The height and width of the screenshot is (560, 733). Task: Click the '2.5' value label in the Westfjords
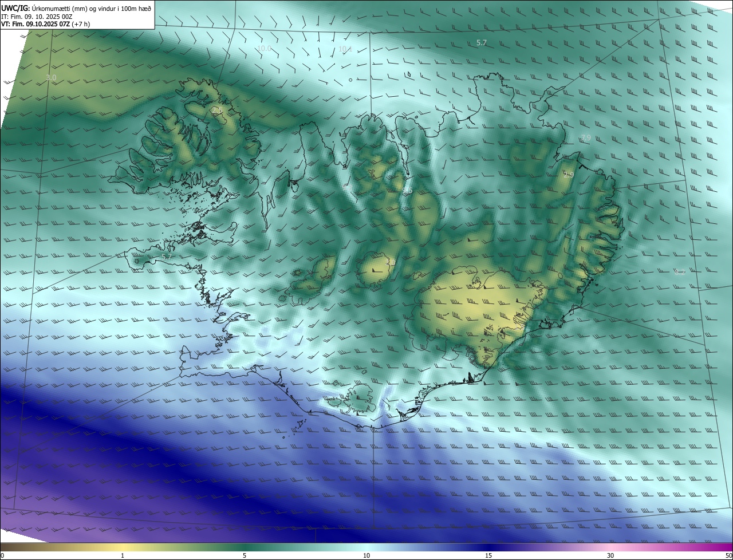pyautogui.click(x=216, y=111)
